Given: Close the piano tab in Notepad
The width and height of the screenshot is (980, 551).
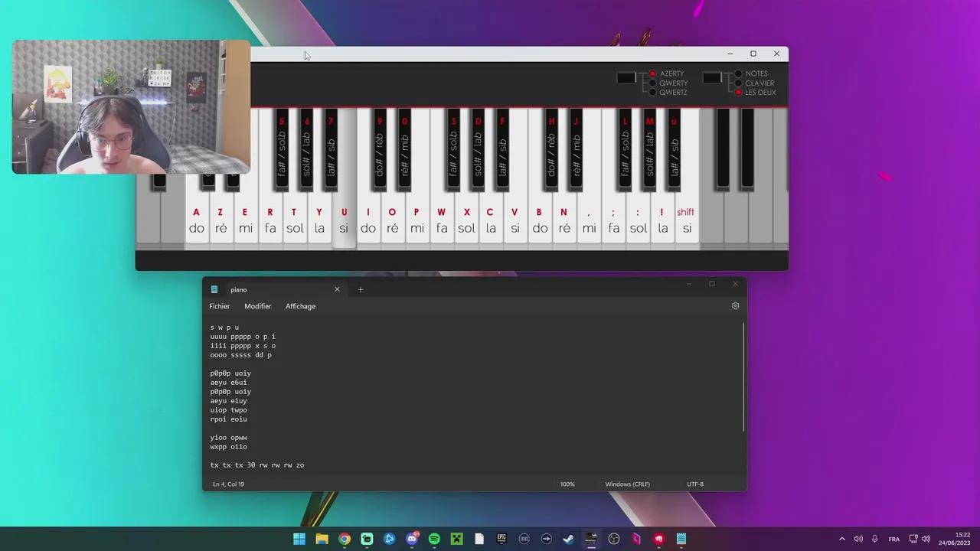Looking at the screenshot, I should click(337, 289).
